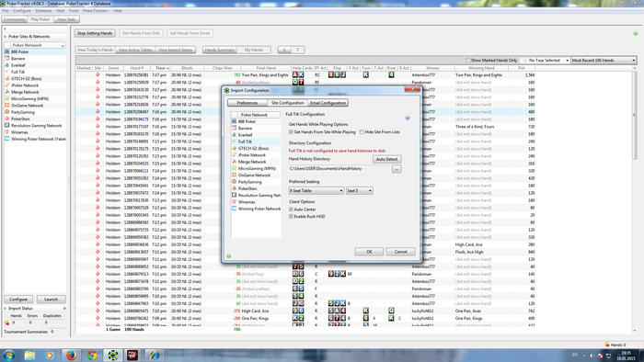
Task: Select Full Tilt row in dialog network list
Action: point(256,141)
